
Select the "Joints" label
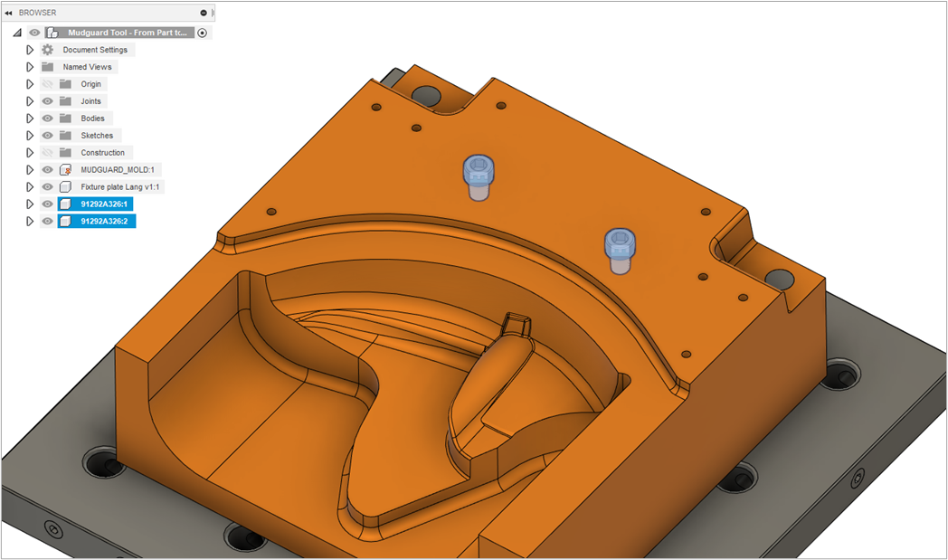pyautogui.click(x=90, y=101)
